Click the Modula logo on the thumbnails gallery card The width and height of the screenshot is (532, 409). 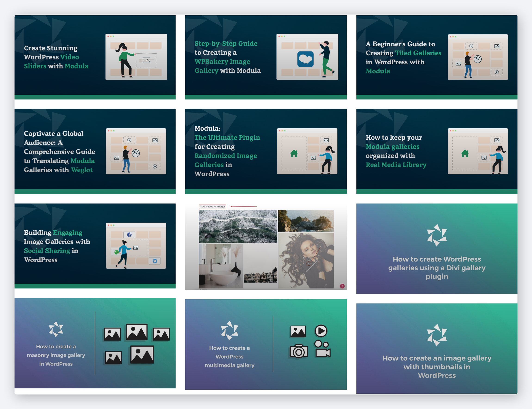(x=437, y=335)
